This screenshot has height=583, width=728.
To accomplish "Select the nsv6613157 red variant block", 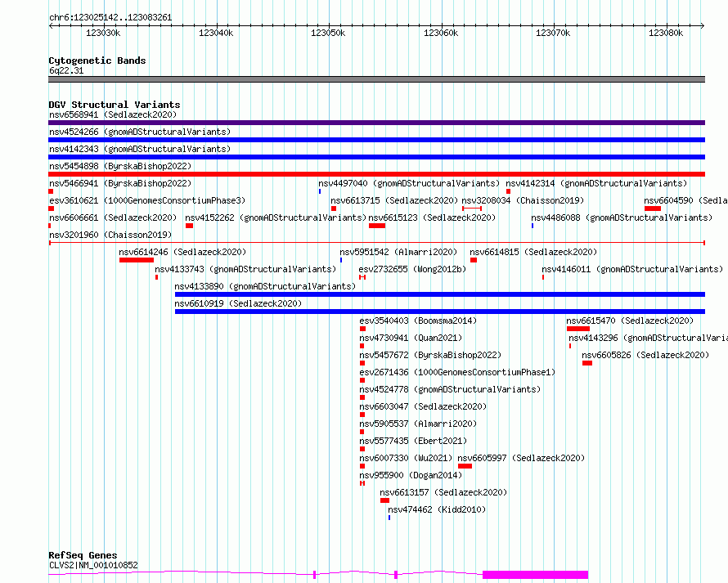I will point(384,500).
